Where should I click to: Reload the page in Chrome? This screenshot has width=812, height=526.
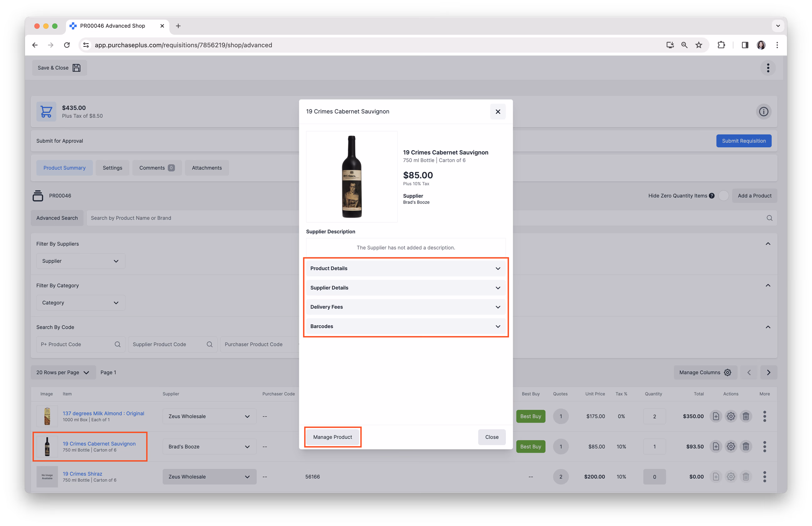[x=67, y=45]
